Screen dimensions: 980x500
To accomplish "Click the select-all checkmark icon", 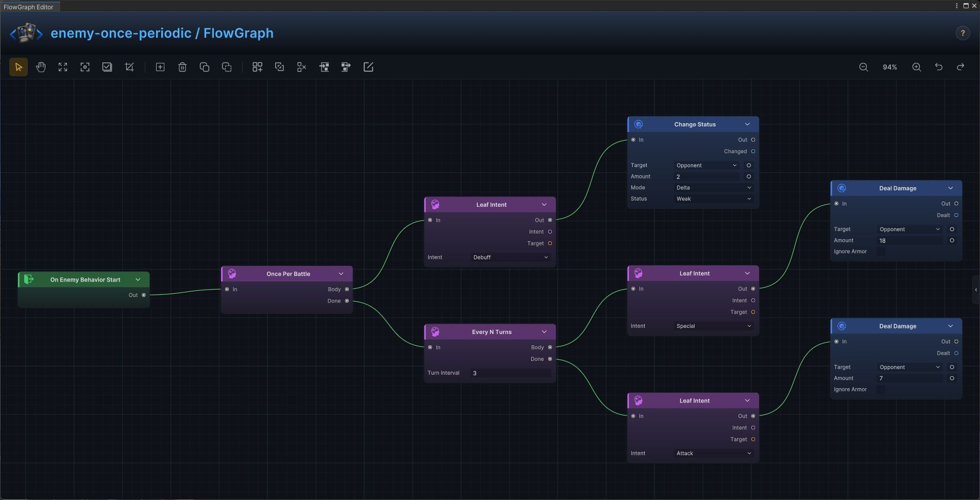I will pos(107,67).
